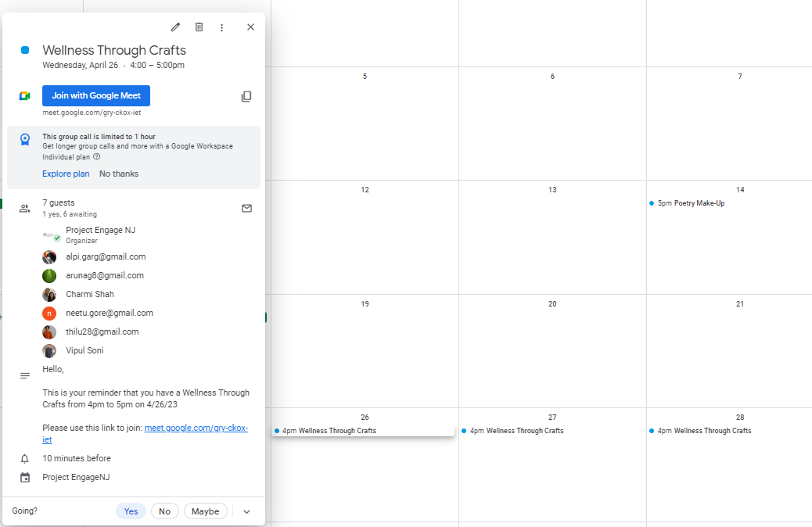Click Vipul Soni's profile picture
The image size is (812, 527).
pos(49,350)
